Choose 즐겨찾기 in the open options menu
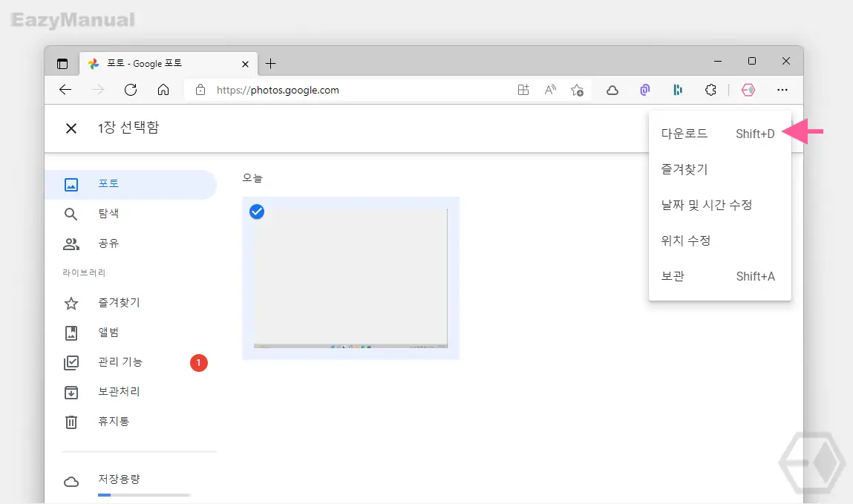The image size is (853, 504). (x=719, y=170)
